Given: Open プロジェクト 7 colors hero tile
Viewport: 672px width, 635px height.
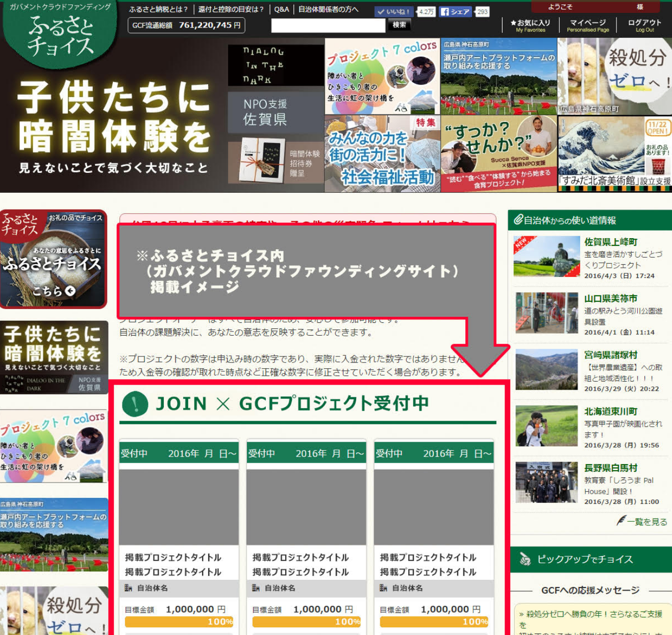Looking at the screenshot, I should 382,77.
